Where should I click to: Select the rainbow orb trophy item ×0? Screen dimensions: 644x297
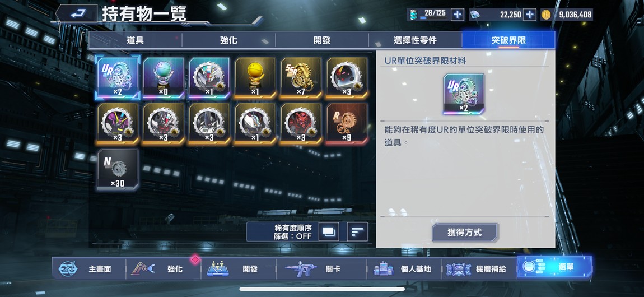[164, 78]
